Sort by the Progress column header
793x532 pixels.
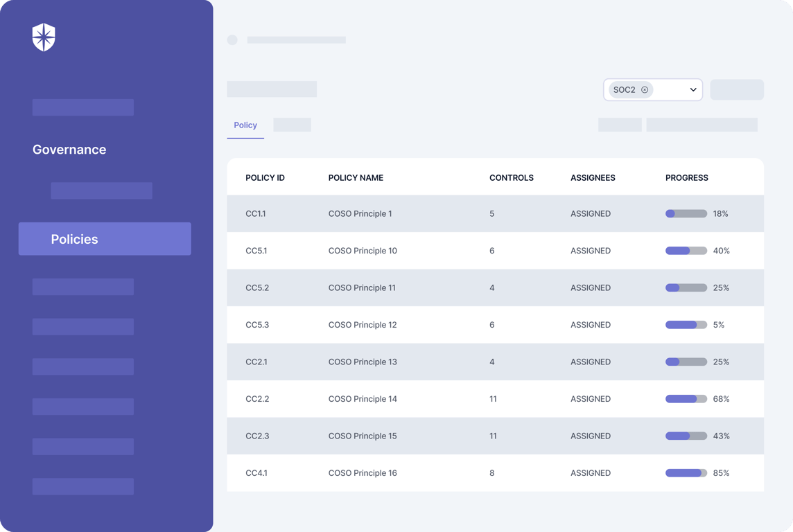[x=686, y=178]
